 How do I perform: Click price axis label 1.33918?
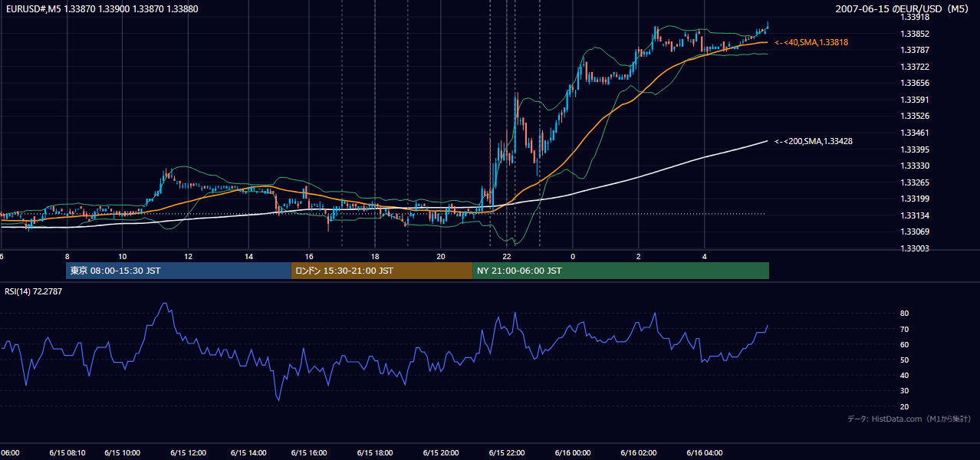click(914, 18)
